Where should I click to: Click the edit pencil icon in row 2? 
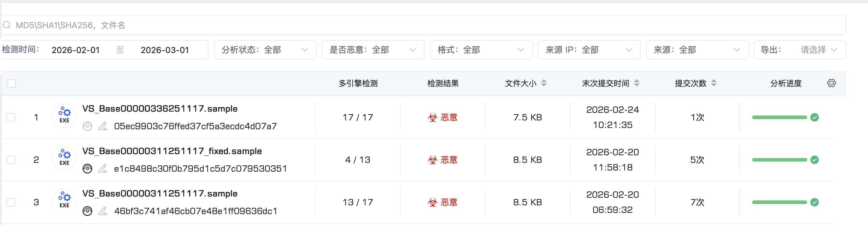[103, 168]
